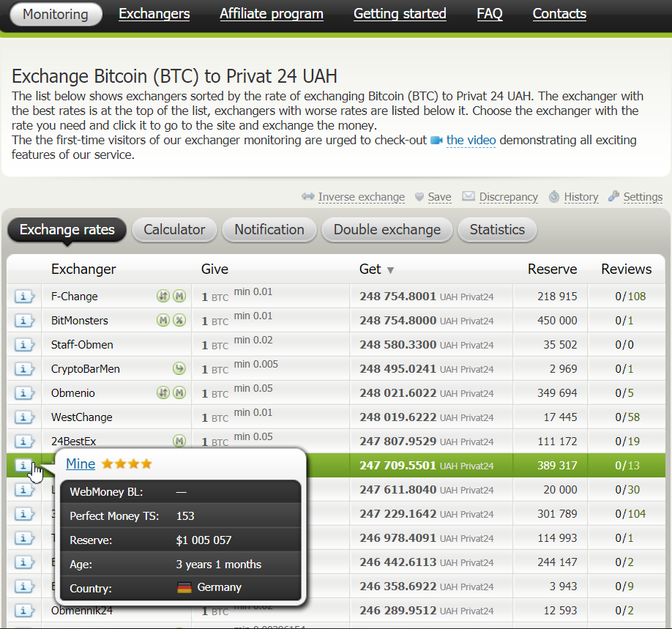This screenshot has width=672, height=629.
Task: Click the Discrepancy envelope icon
Action: (x=468, y=196)
